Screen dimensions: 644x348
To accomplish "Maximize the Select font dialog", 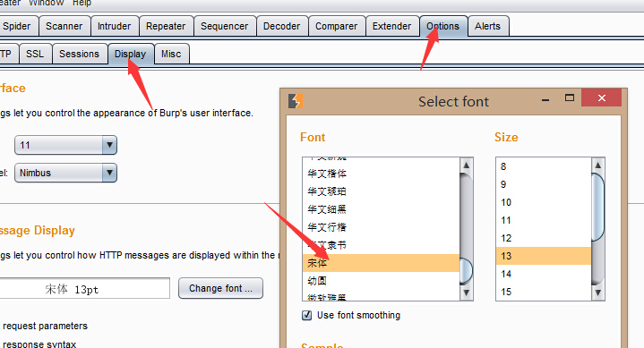I will 570,98.
